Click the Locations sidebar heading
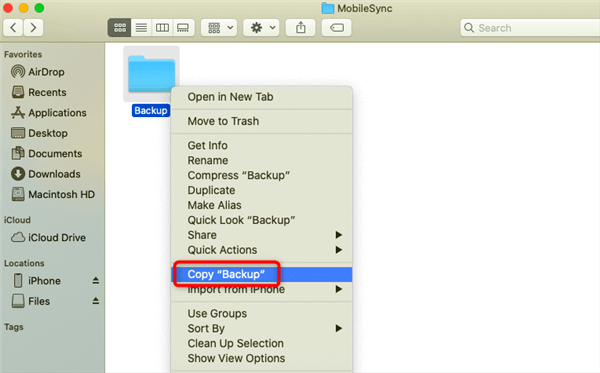This screenshot has height=373, width=600. point(24,263)
